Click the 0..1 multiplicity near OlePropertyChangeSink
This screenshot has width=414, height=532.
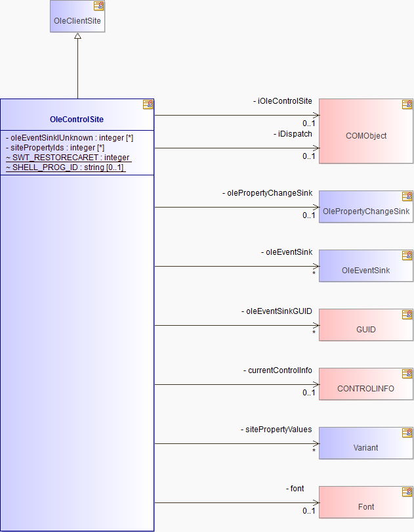pos(309,215)
